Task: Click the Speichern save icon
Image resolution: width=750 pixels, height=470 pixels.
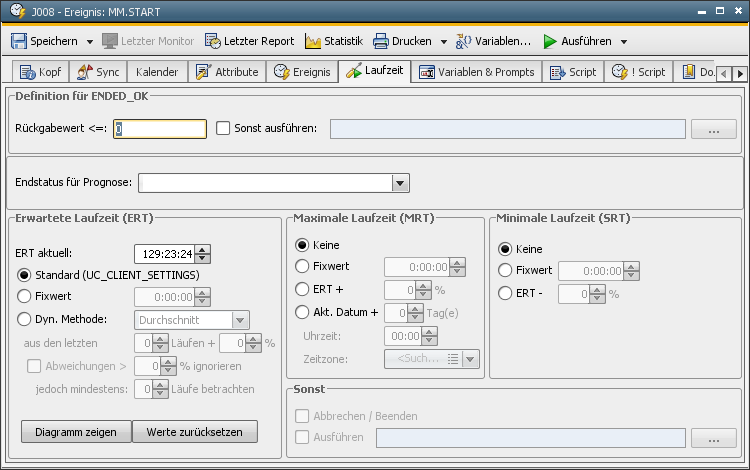Action: point(19,41)
